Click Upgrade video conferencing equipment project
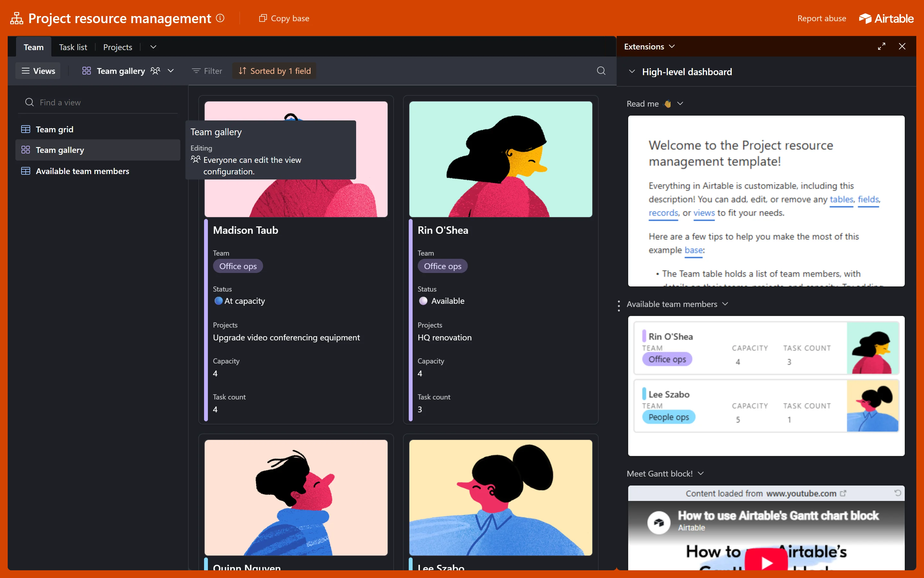This screenshot has width=924, height=578. tap(287, 337)
